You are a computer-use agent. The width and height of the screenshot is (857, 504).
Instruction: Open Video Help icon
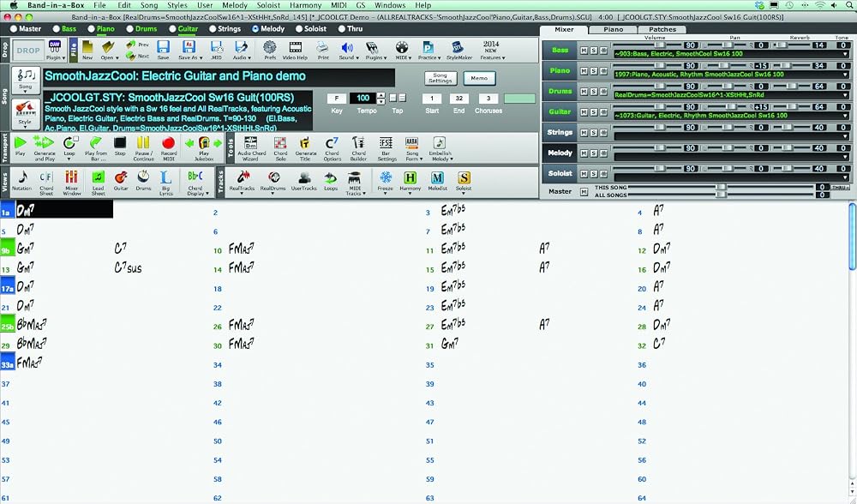tap(295, 50)
